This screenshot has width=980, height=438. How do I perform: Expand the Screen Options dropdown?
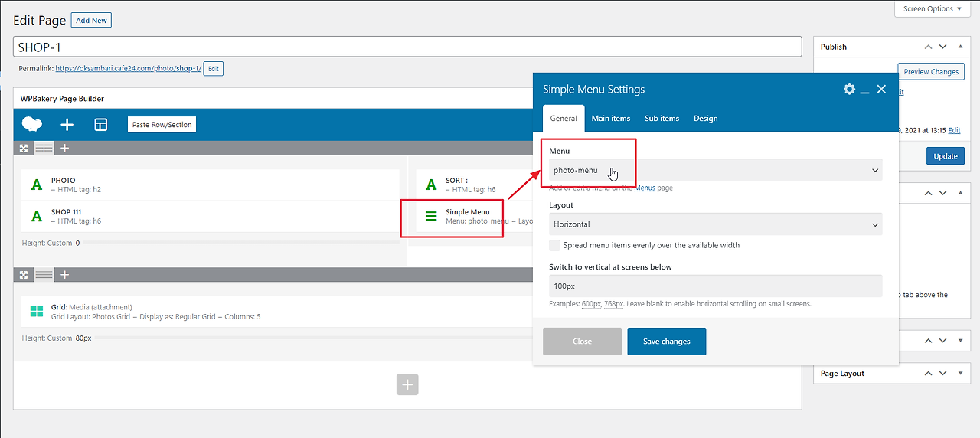(933, 9)
